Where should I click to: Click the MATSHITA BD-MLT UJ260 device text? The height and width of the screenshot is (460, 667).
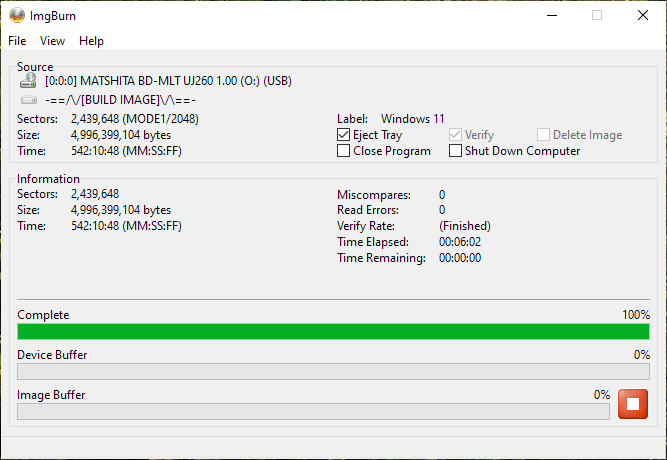pos(169,81)
